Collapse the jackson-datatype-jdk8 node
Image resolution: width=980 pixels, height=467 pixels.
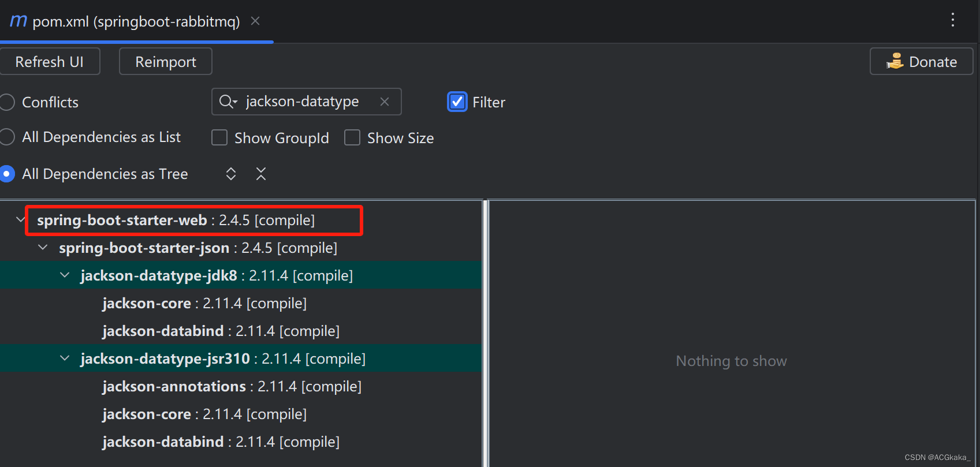[x=65, y=275]
